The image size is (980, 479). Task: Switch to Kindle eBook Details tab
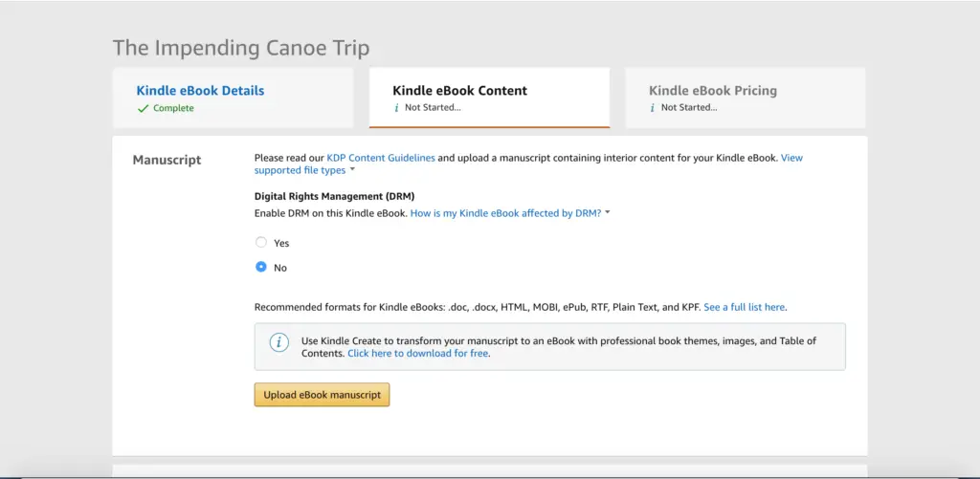(x=233, y=98)
